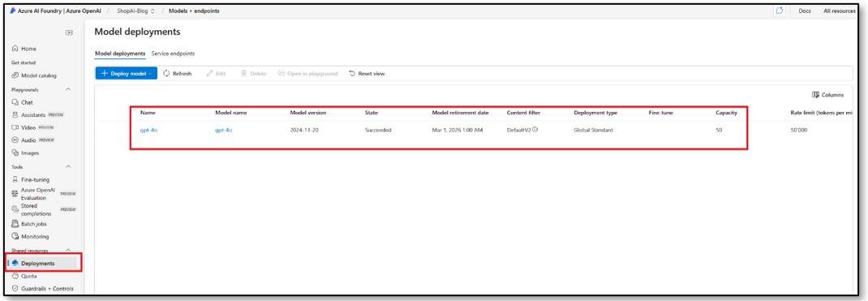Click the Delete toolbar button
Viewport: 868px width, 301px height.
click(254, 74)
